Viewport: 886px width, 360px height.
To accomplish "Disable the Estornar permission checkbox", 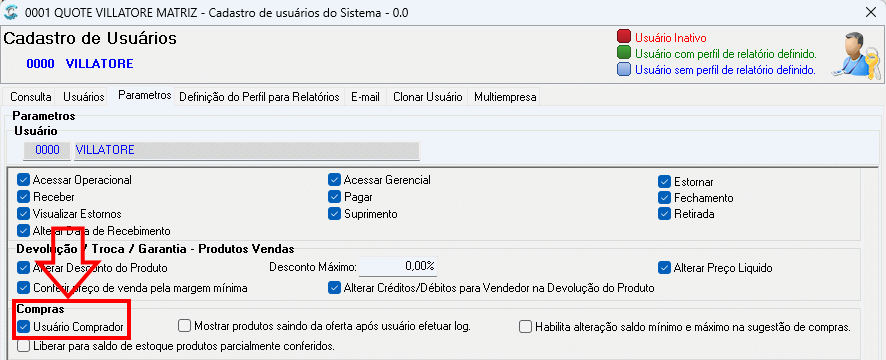I will pos(664,182).
